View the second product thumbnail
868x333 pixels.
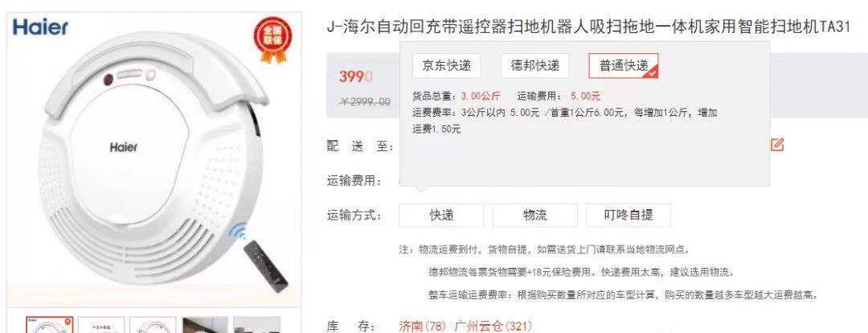click(101, 325)
